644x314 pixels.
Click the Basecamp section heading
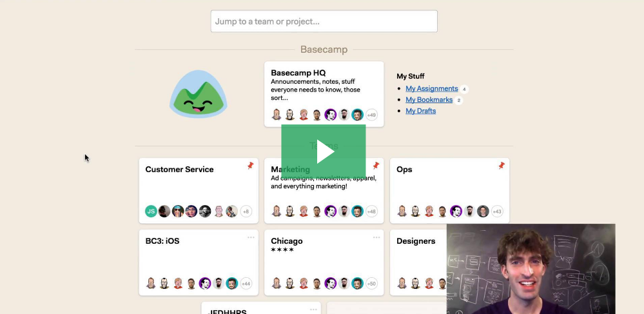point(324,49)
